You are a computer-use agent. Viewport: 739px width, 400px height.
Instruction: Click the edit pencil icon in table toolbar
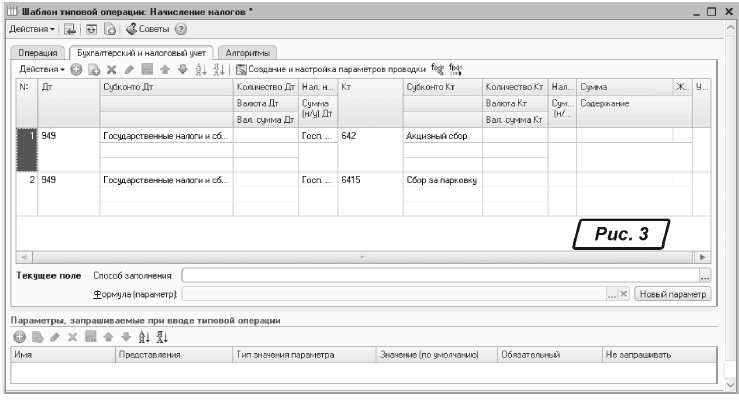[x=128, y=70]
